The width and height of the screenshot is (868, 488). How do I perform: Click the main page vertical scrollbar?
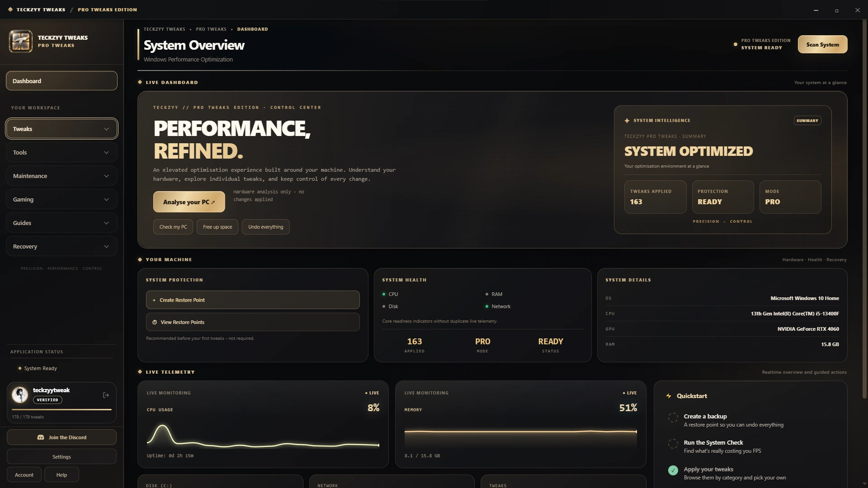click(x=864, y=209)
